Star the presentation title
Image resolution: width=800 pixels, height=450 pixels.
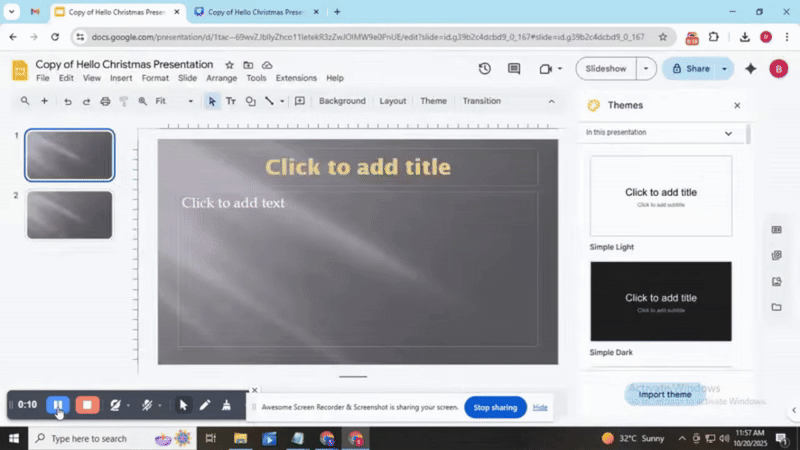point(230,64)
